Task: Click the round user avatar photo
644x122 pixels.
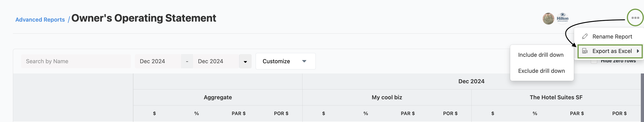Action: coord(548,19)
